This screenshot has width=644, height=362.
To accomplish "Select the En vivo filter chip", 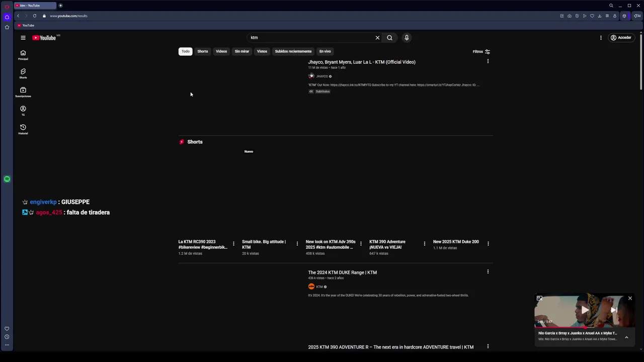I will (x=325, y=51).
